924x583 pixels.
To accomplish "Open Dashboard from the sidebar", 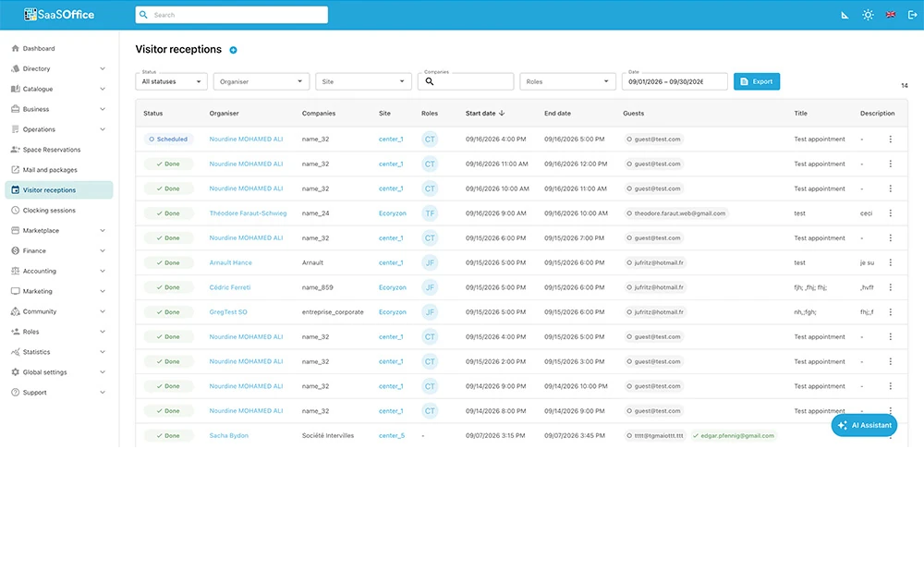I will [59, 48].
